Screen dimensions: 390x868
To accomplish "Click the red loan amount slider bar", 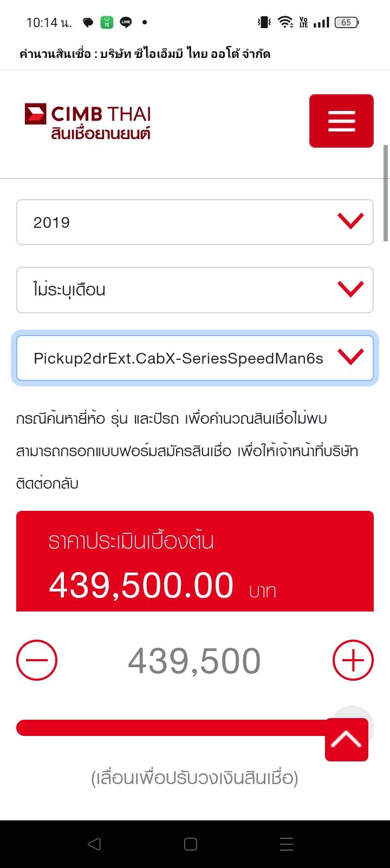I will (168, 728).
